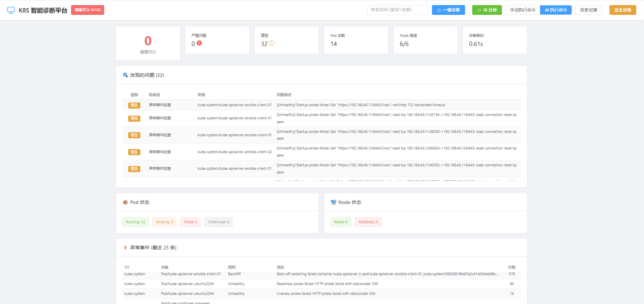Viewport: 644px width, 304px height.
Task: Click the orange warning icon beside 32
Action: [272, 43]
